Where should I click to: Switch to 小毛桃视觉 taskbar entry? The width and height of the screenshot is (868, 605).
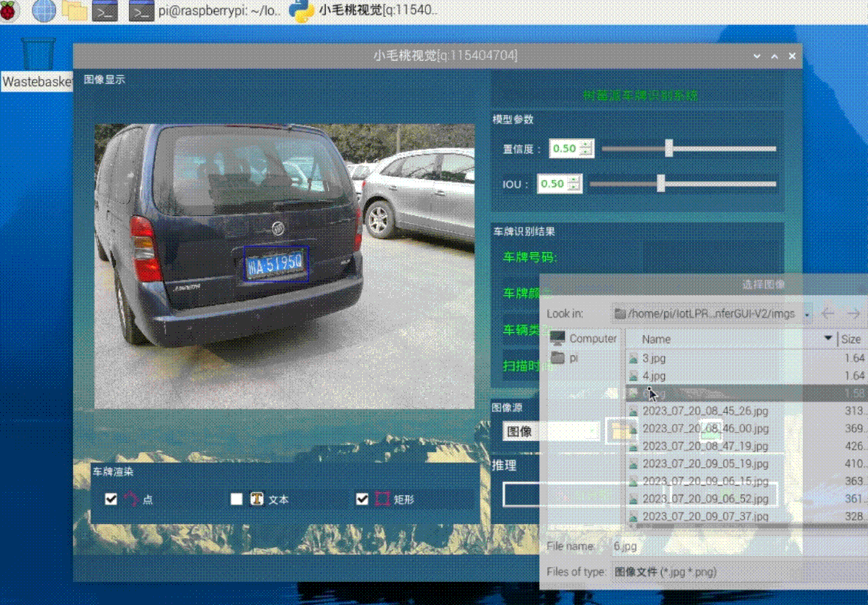click(x=364, y=11)
